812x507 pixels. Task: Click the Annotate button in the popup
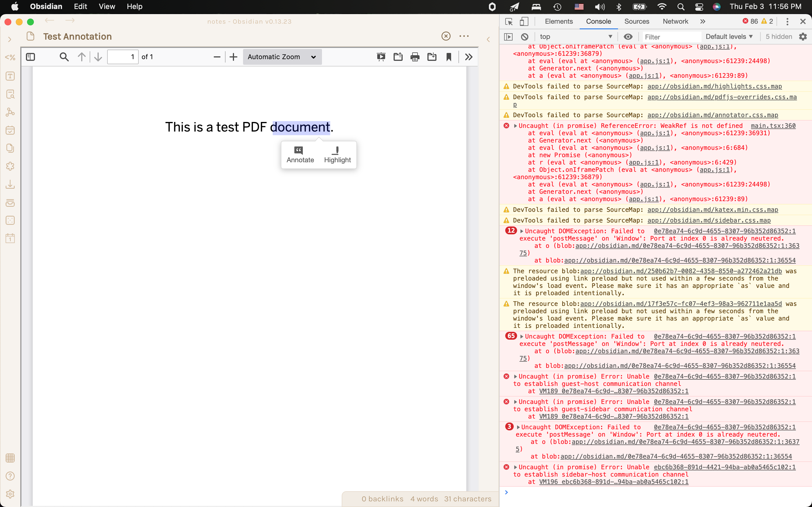click(300, 155)
